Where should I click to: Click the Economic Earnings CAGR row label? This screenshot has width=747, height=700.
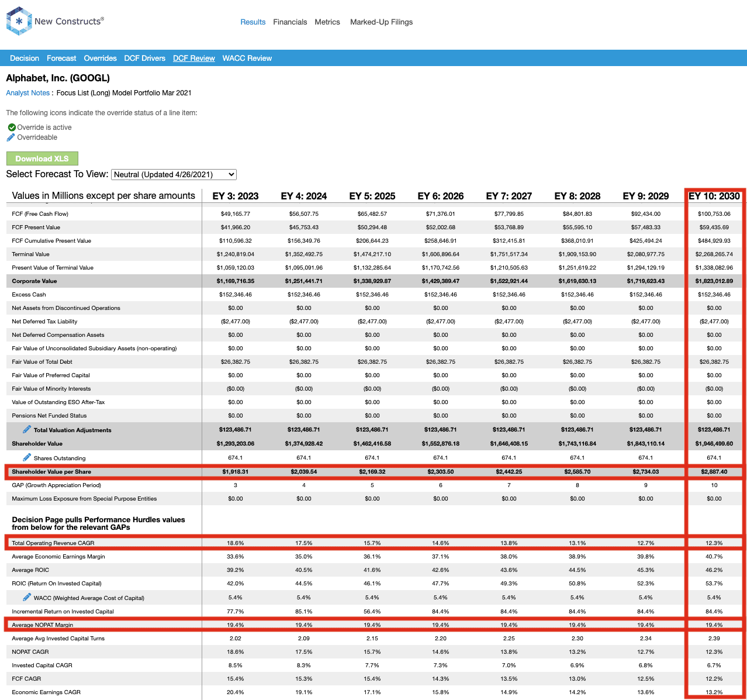click(46, 692)
